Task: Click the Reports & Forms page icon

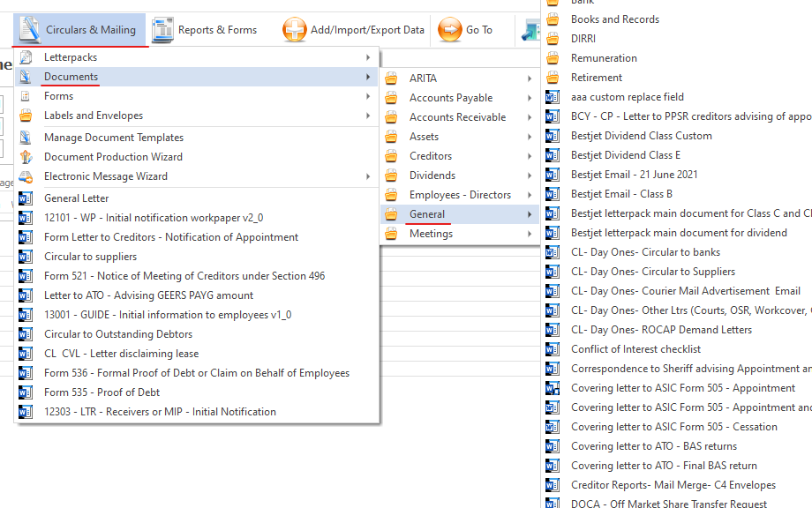Action: pyautogui.click(x=162, y=29)
